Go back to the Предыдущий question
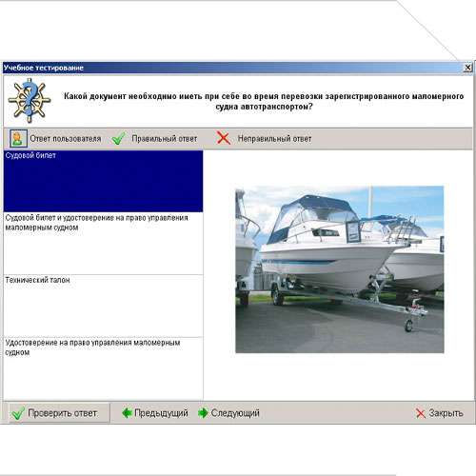This screenshot has height=476, width=476. (x=155, y=413)
